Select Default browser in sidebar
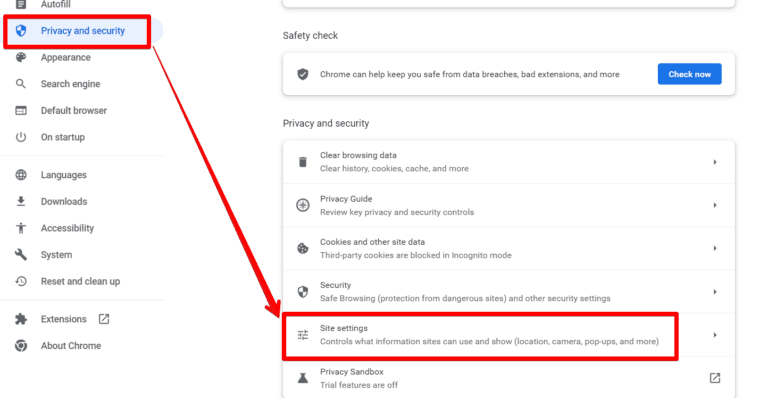The image size is (768, 398). [73, 111]
